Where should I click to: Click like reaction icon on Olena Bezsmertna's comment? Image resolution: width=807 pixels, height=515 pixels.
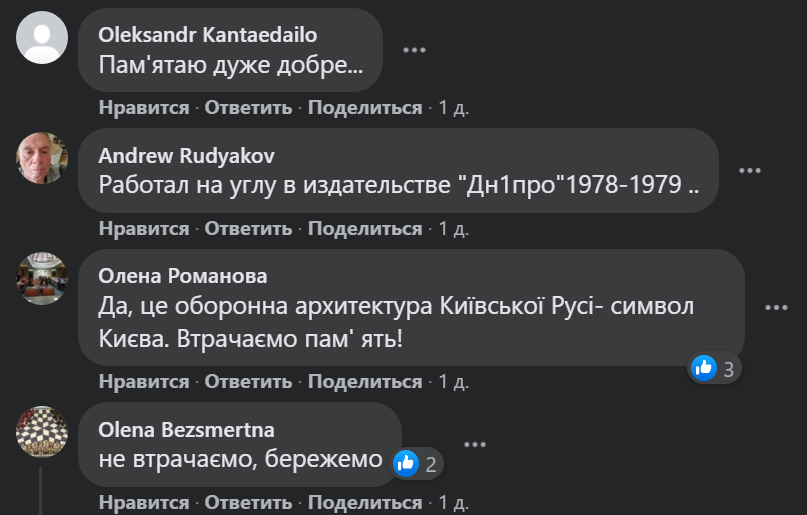pyautogui.click(x=406, y=462)
